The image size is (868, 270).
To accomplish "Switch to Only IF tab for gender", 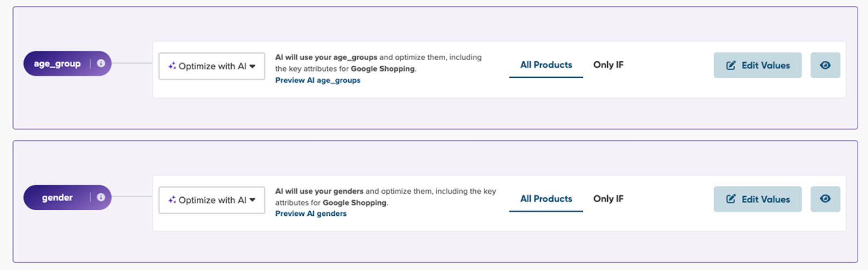I will pyautogui.click(x=608, y=199).
